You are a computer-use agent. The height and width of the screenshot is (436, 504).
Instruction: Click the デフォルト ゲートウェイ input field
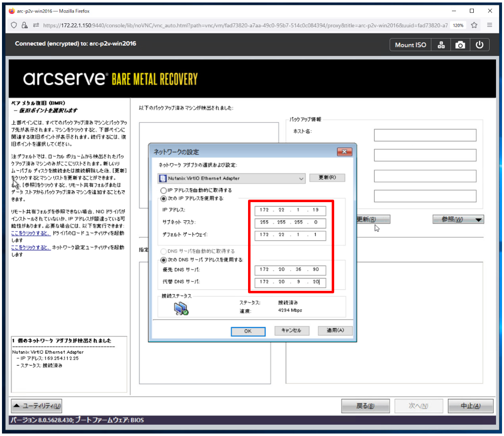pyautogui.click(x=290, y=235)
